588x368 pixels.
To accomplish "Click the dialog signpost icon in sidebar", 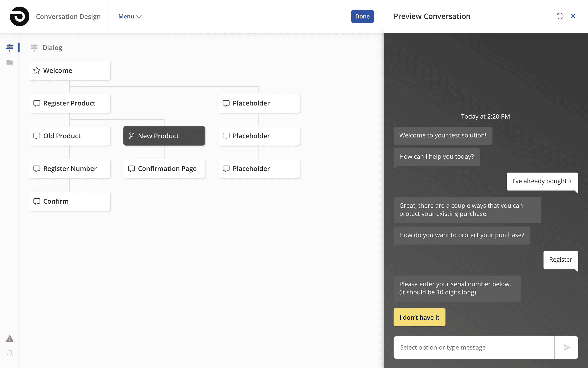I will [10, 48].
